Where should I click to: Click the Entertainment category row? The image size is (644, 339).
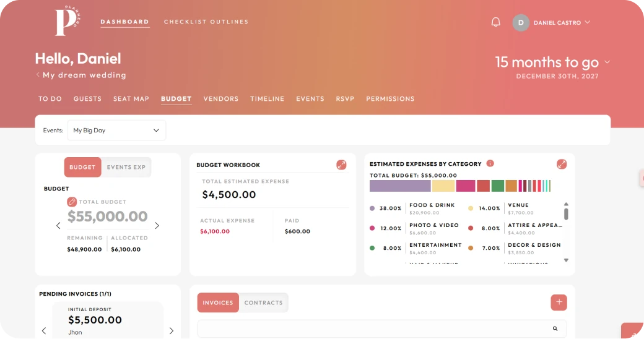415,248
